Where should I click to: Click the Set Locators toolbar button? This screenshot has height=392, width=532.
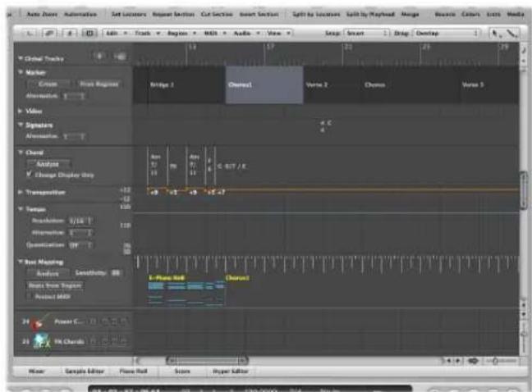click(129, 14)
